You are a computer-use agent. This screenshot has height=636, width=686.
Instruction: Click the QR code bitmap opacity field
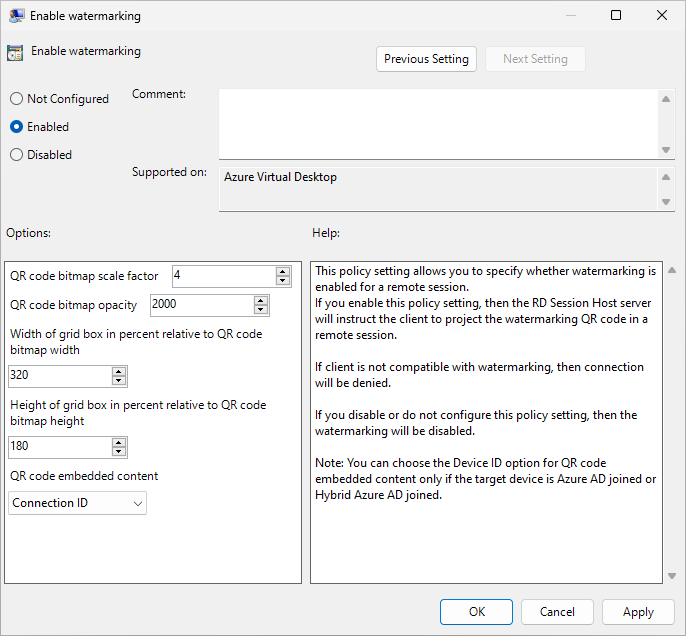tap(202, 305)
